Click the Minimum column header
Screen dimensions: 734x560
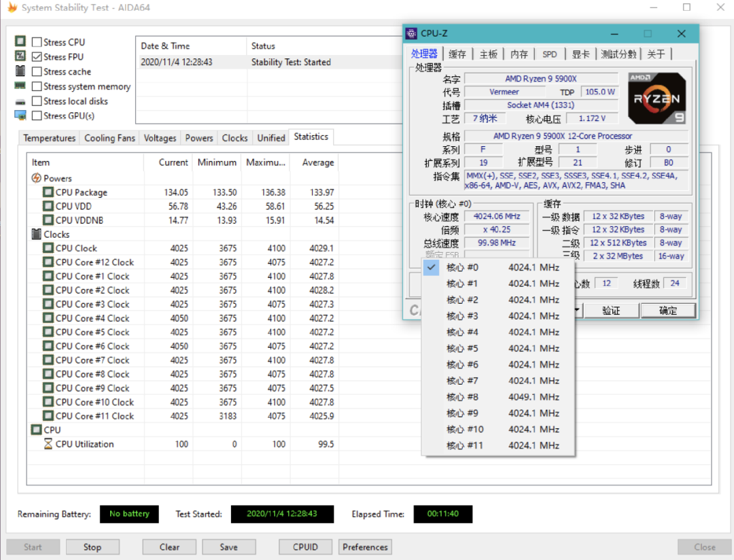coord(217,162)
